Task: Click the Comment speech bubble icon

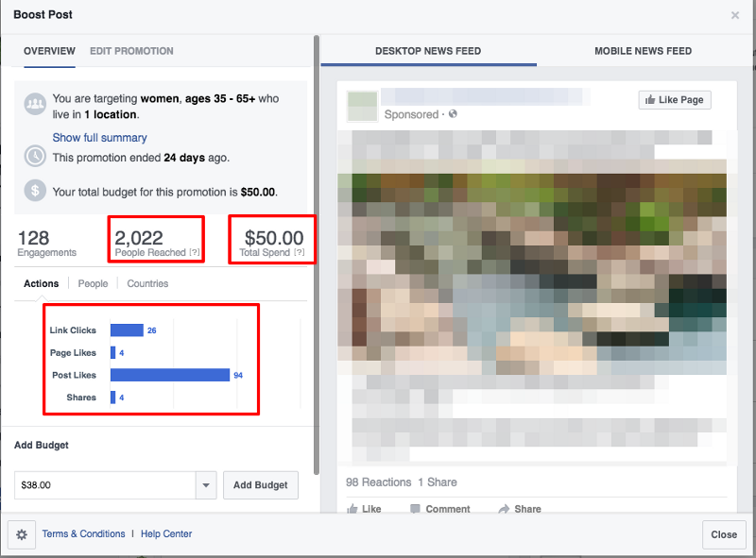Action: (415, 509)
